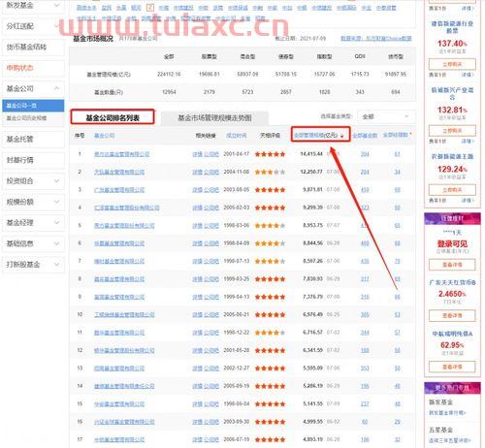Expand the 分红送配 sidebar section
Image resolution: width=485 pixels, height=448 pixels.
[56, 26]
